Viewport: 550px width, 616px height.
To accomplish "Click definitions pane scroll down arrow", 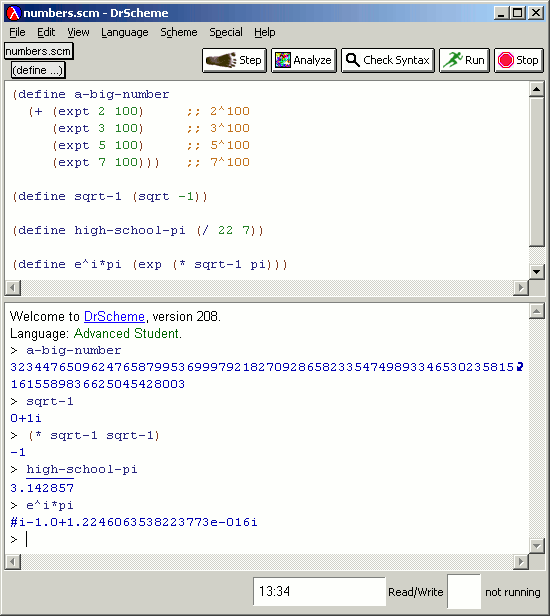I will click(536, 271).
